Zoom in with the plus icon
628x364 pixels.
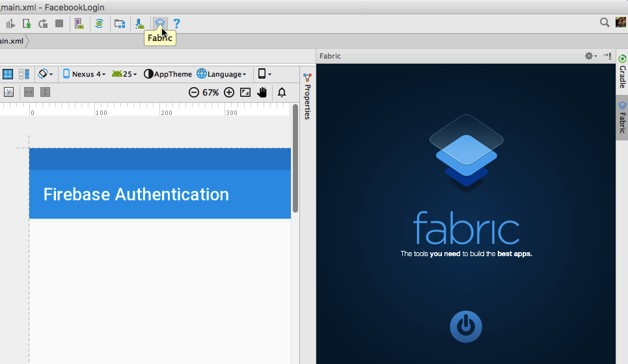(228, 92)
